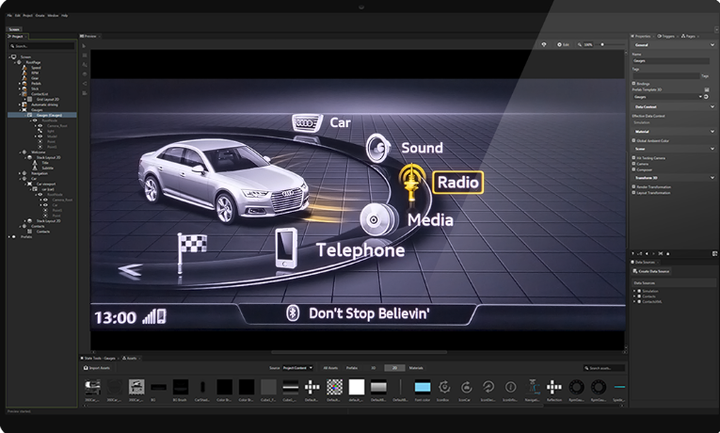The height and width of the screenshot is (433, 720).
Task: Open the File menu
Action: point(10,16)
